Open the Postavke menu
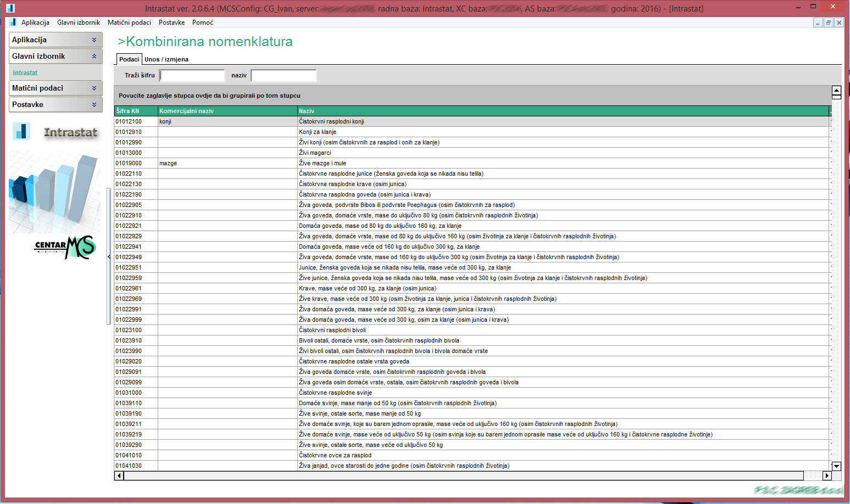Screen dimensions: 850x504 pyautogui.click(x=171, y=23)
